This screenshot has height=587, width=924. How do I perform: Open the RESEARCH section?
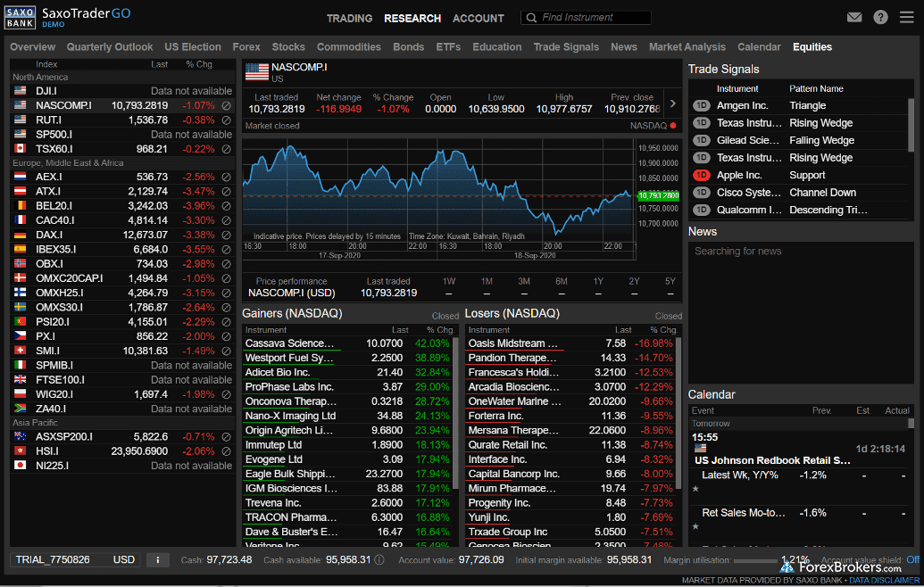click(x=412, y=18)
